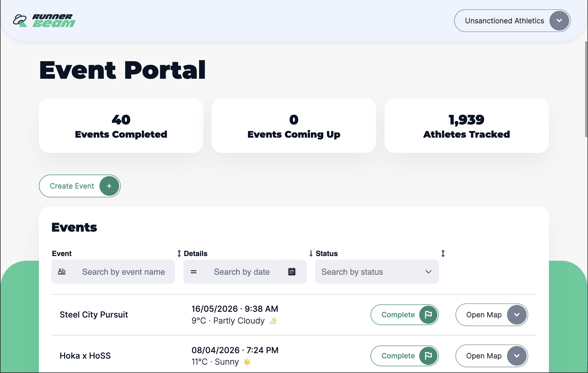588x373 pixels.
Task: Click the Steel City Pursuit event name
Action: tap(94, 315)
